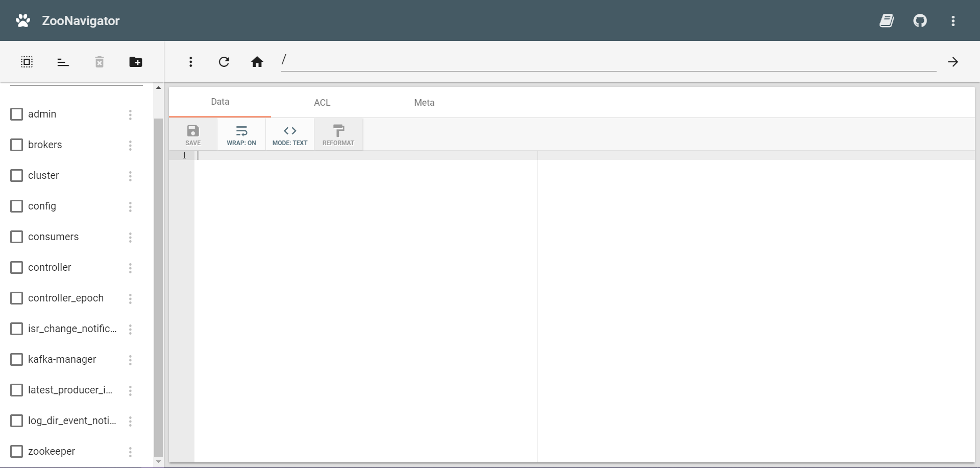Open the config node
This screenshot has width=980, height=468.
point(42,206)
